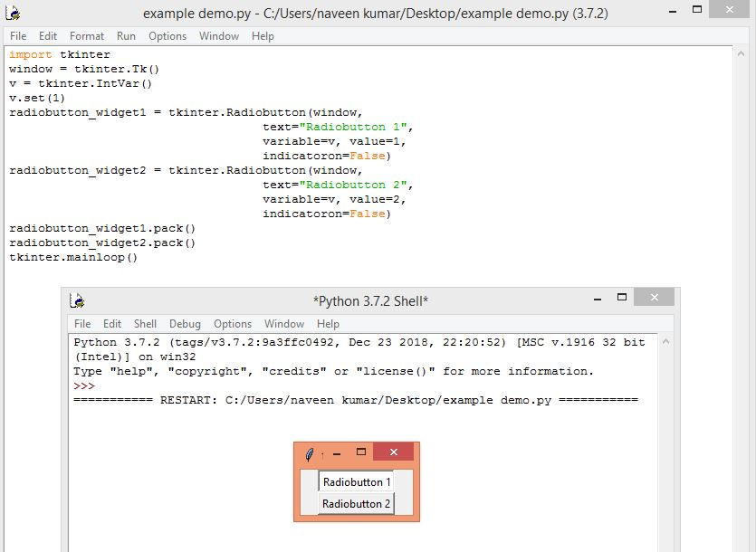Open the Debug menu in the Python Shell

coord(185,324)
